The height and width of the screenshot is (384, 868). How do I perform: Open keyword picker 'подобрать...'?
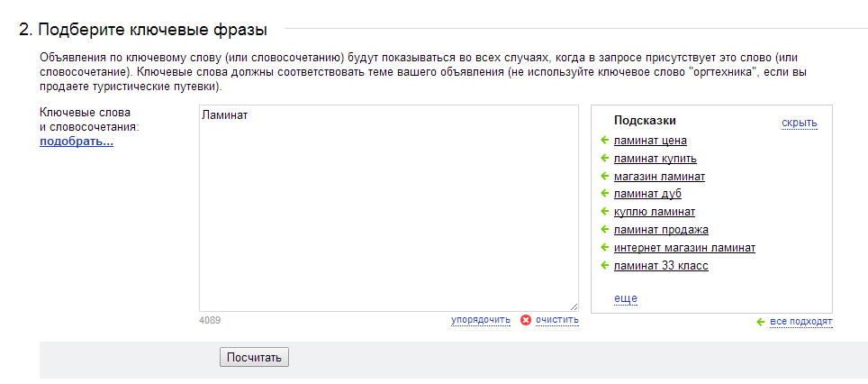click(x=77, y=142)
